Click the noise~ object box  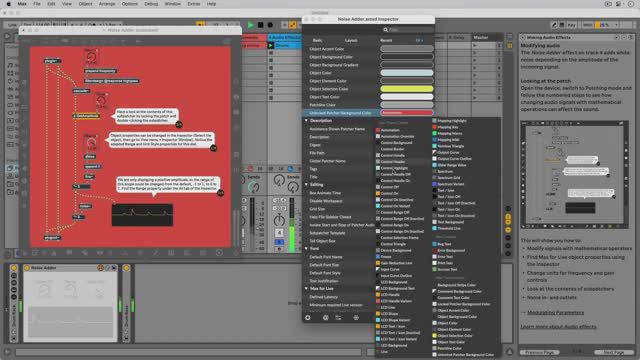85,206
